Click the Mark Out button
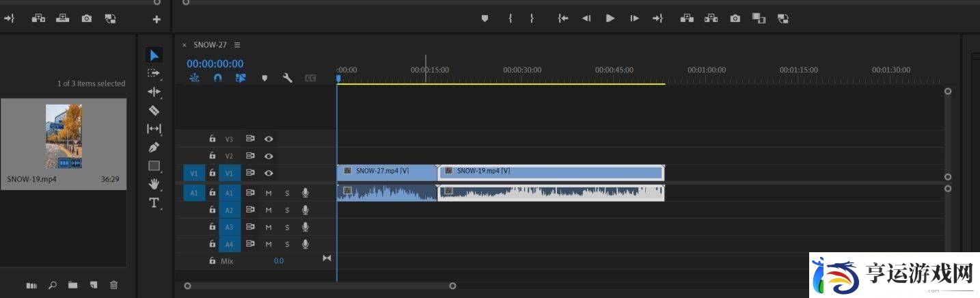This screenshot has height=298, width=980. (532, 18)
